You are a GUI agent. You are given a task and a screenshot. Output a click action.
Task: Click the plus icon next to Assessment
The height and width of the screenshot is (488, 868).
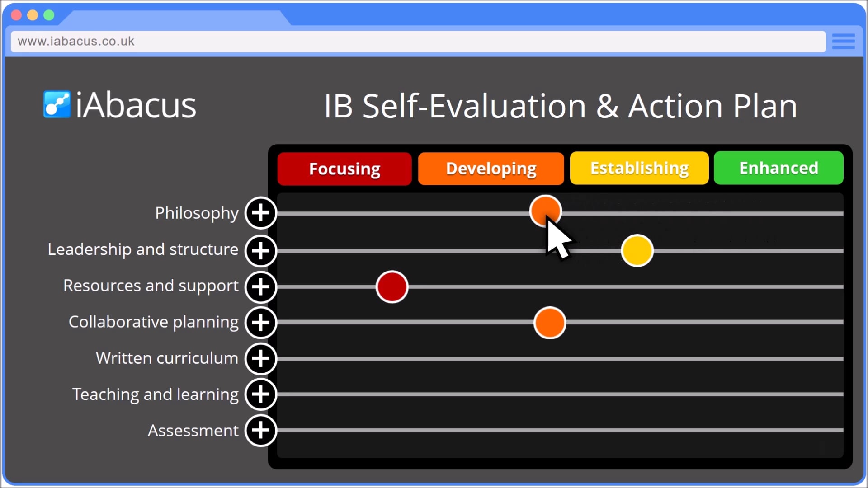point(260,431)
